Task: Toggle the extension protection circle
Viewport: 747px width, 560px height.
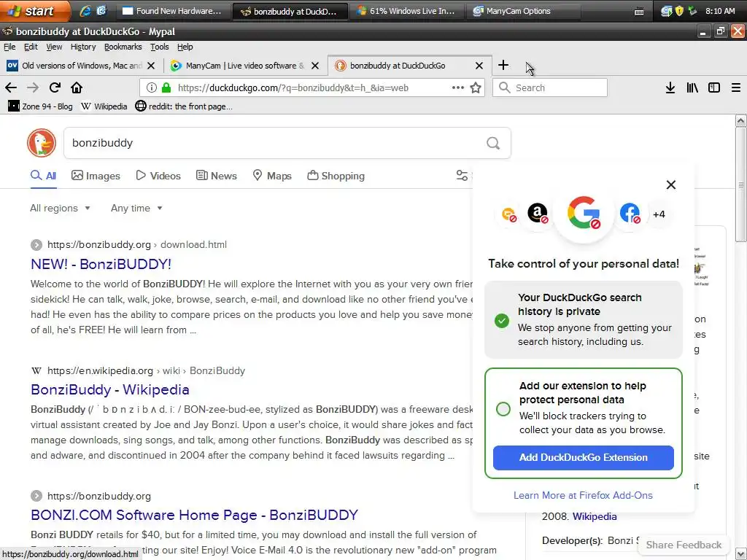Action: coord(503,409)
